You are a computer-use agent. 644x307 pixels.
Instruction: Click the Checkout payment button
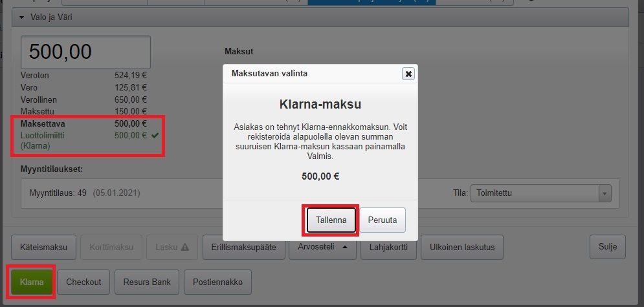click(83, 282)
